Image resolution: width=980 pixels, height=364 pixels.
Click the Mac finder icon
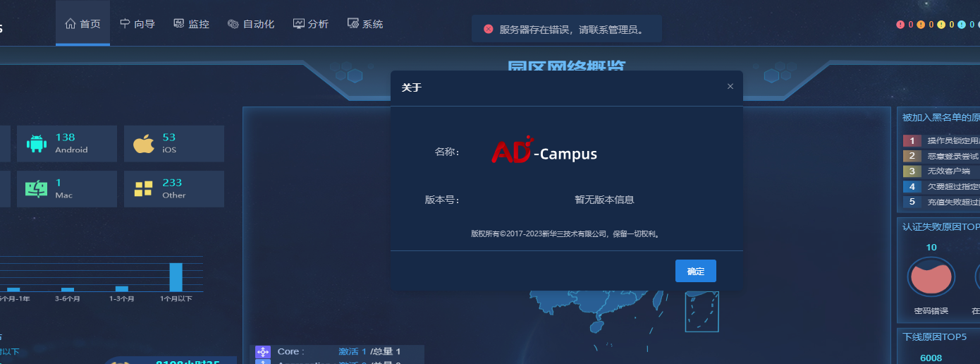click(37, 189)
